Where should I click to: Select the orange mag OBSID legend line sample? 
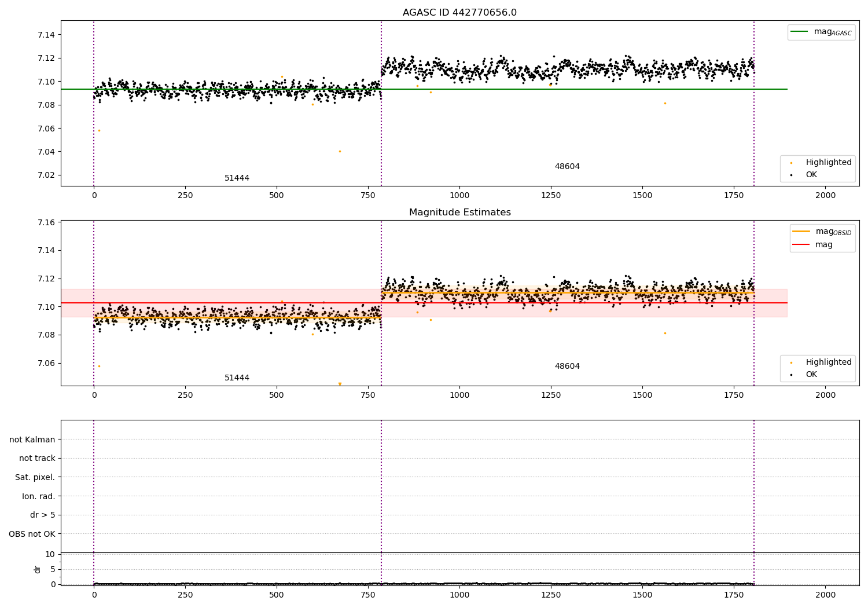pyautogui.click(x=801, y=232)
